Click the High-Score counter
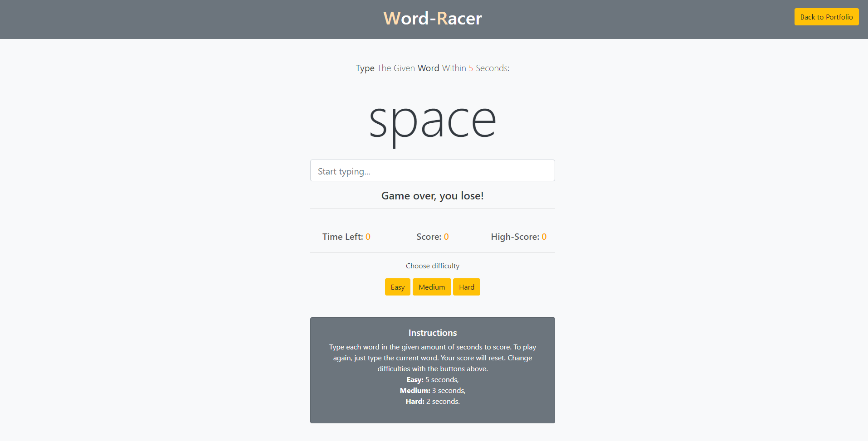 click(x=519, y=237)
